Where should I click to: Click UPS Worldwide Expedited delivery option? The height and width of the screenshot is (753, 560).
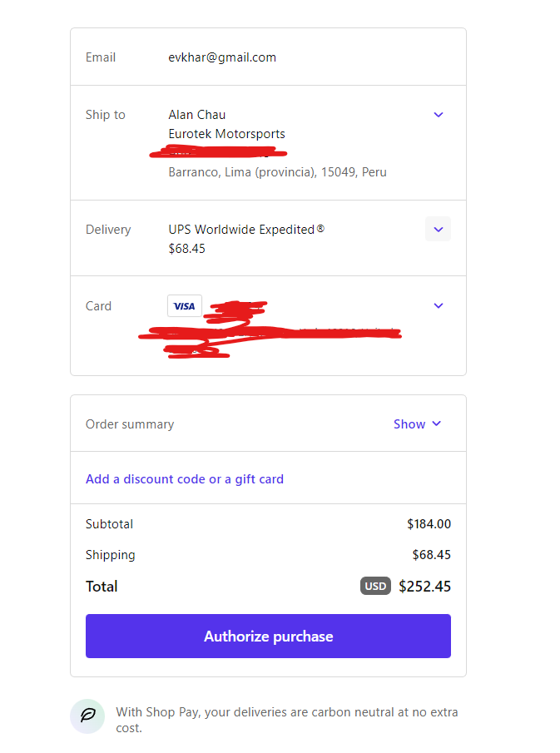point(246,230)
